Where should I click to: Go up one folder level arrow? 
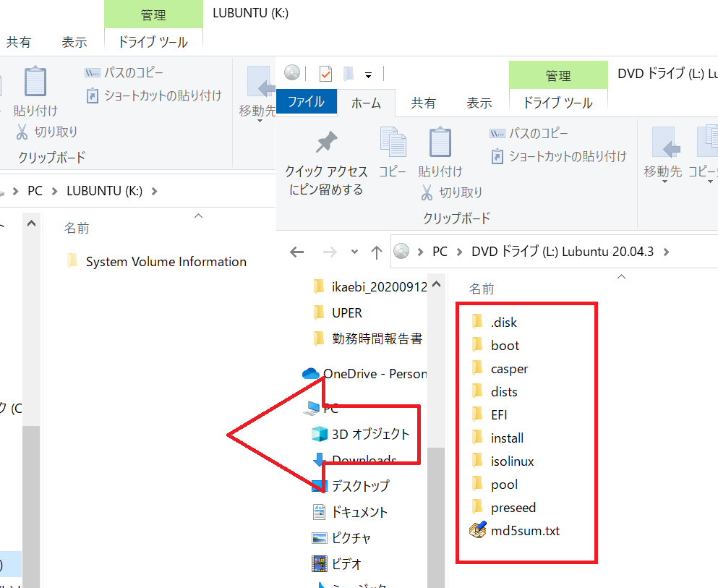377,252
